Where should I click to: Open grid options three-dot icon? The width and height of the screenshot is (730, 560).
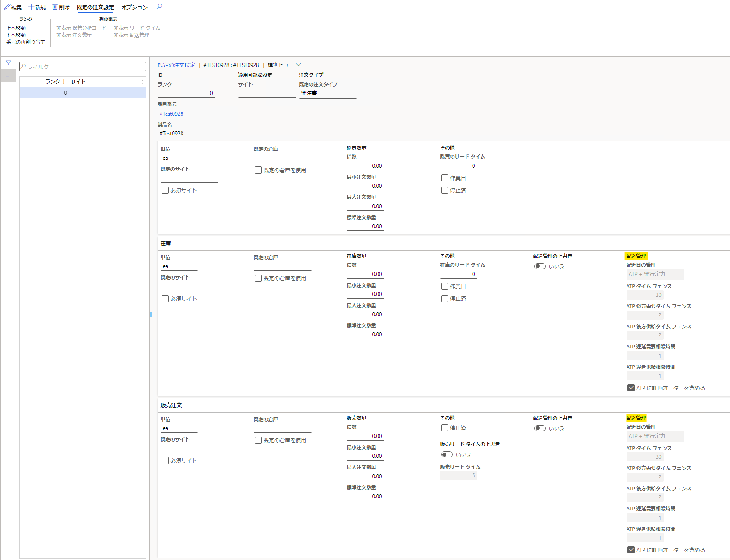point(142,82)
